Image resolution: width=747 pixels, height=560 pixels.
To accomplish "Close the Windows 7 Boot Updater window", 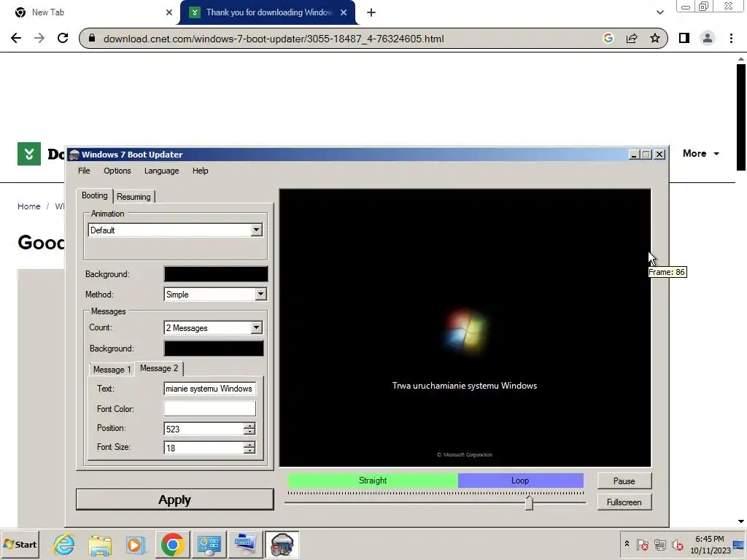I will point(659,155).
